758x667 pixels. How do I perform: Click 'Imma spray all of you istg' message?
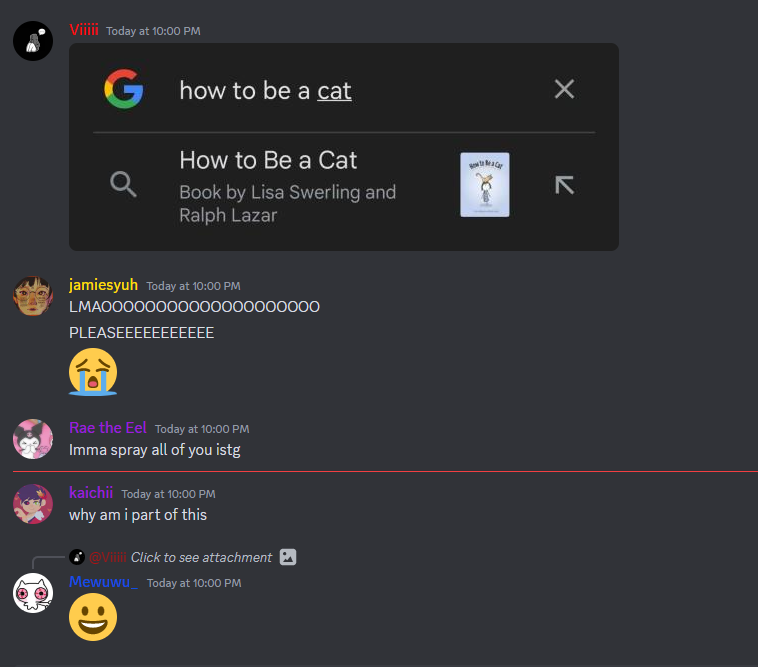pos(155,450)
